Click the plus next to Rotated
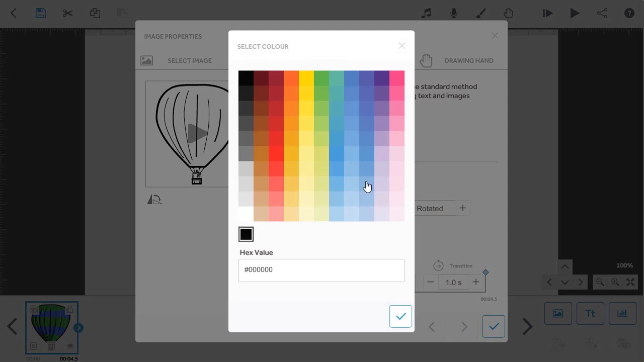This screenshot has height=362, width=644. [x=462, y=208]
